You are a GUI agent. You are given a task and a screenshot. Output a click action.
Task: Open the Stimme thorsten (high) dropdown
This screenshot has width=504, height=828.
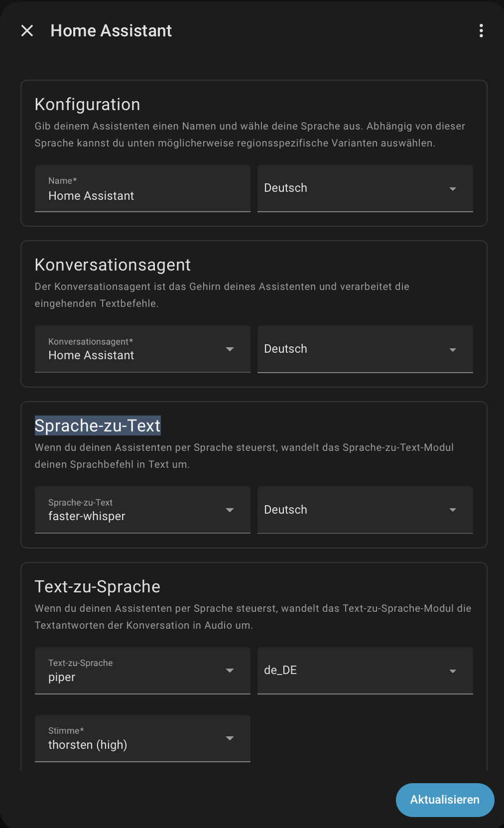[142, 739]
